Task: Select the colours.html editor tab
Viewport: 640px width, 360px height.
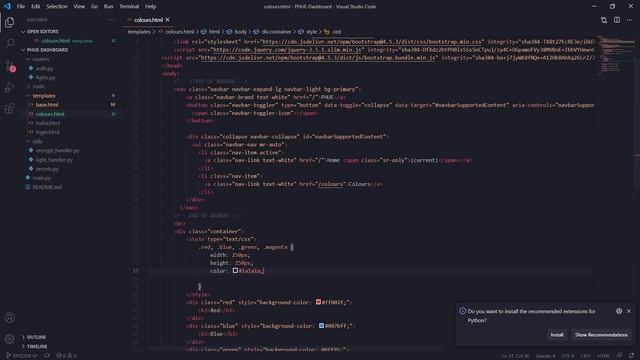Action: [x=148, y=20]
